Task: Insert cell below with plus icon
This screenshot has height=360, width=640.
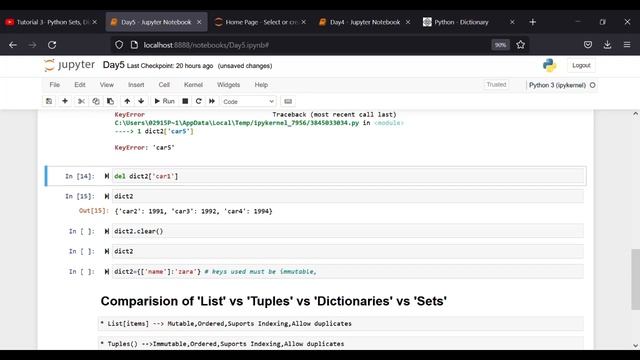Action: pos(65,101)
